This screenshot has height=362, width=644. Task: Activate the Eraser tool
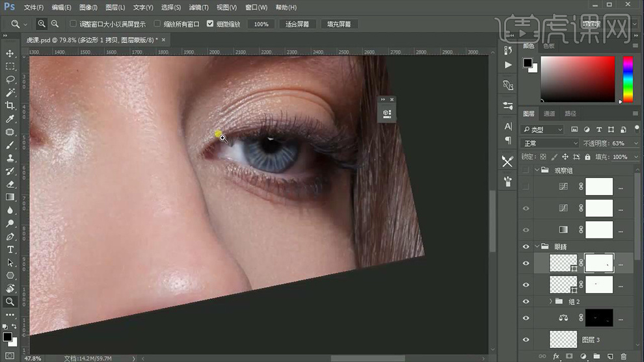coord(10,184)
